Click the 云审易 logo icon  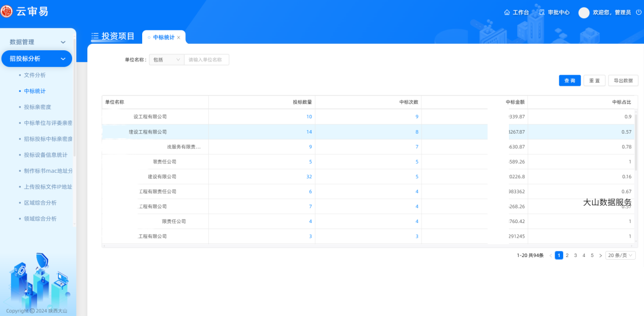pos(7,11)
